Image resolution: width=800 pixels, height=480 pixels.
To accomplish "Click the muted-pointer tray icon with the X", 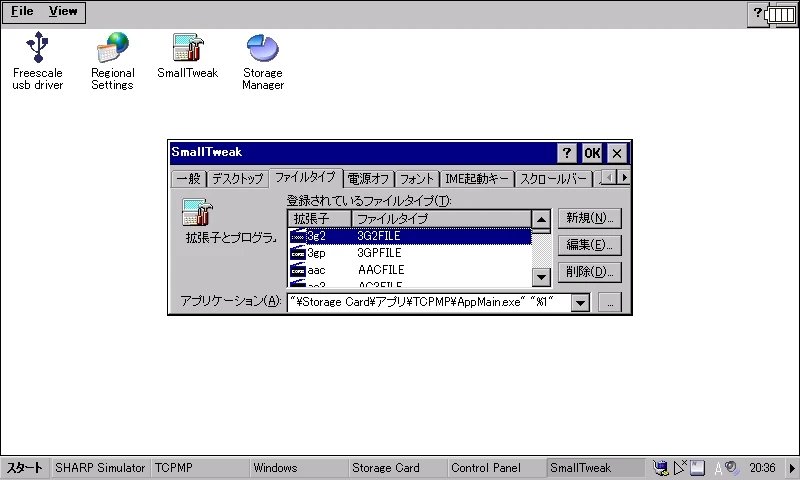I will click(x=680, y=467).
